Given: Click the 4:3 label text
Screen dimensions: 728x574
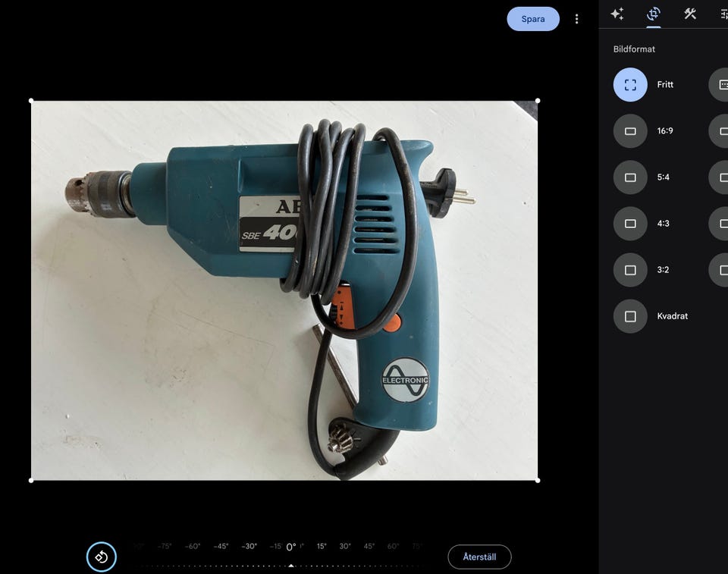Looking at the screenshot, I should pos(663,224).
